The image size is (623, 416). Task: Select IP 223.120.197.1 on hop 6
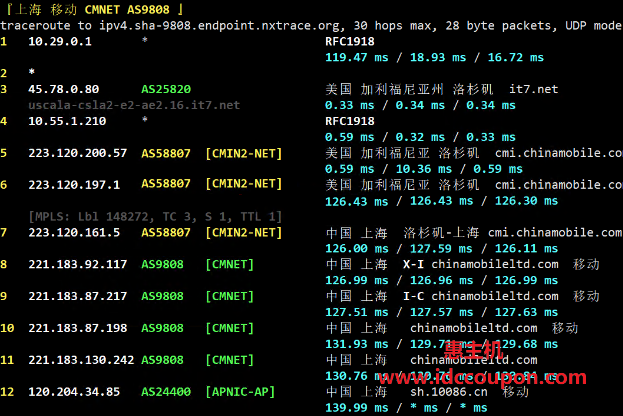(74, 185)
